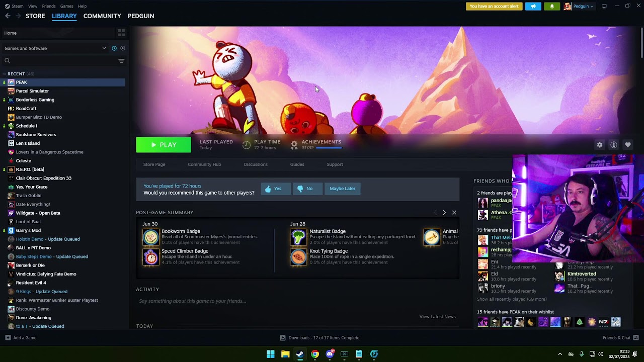Click the volume icon in system tray
644x362 pixels.
click(x=600, y=354)
